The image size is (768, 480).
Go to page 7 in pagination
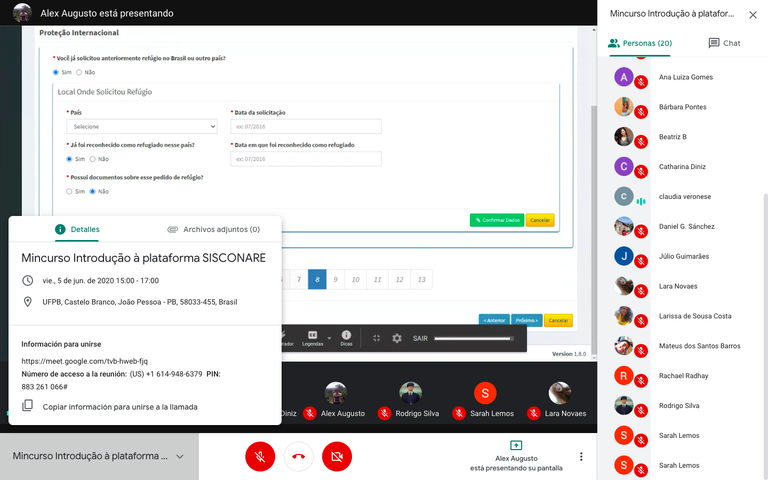(x=299, y=279)
